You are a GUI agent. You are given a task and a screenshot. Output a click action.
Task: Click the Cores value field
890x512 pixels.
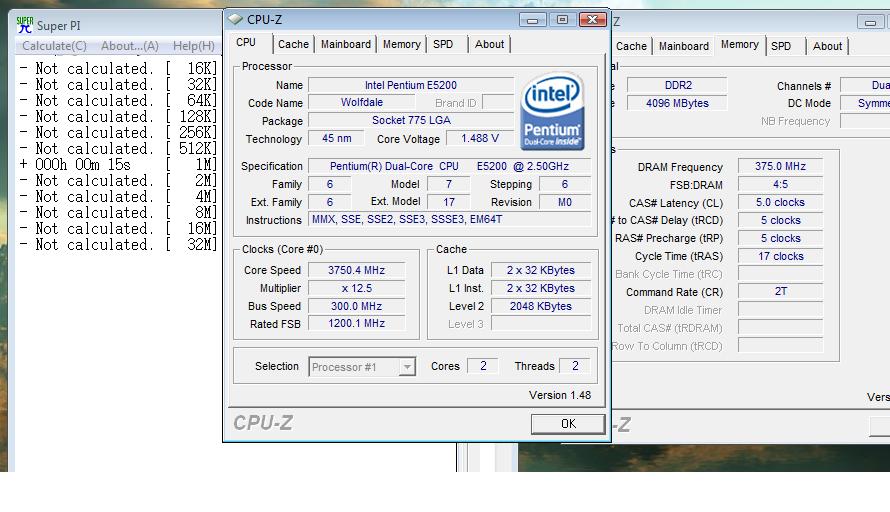483,366
